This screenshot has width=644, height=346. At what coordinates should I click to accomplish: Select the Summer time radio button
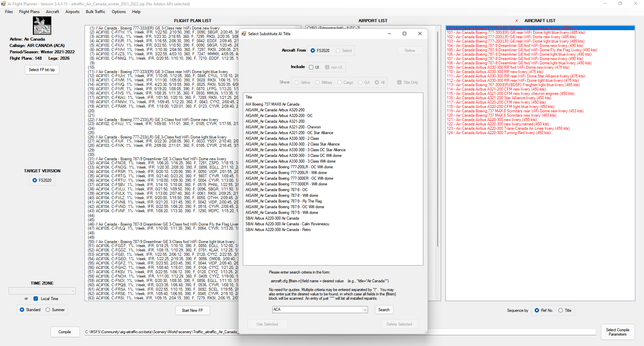coord(48,310)
